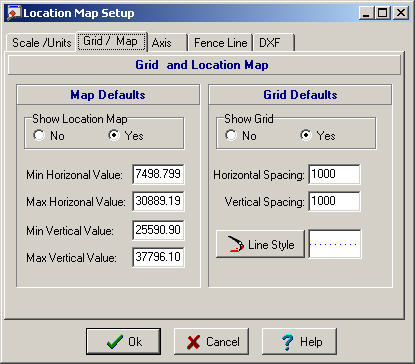The height and width of the screenshot is (364, 415).
Task: Select the Grid / Map tab
Action: [x=111, y=42]
